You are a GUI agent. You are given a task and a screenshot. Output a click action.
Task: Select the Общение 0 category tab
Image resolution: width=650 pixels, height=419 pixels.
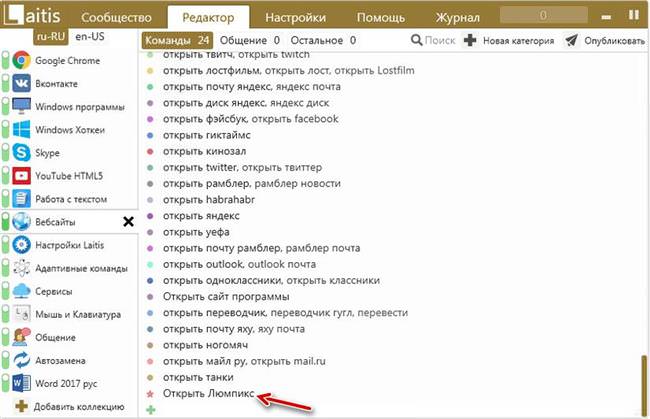(250, 40)
